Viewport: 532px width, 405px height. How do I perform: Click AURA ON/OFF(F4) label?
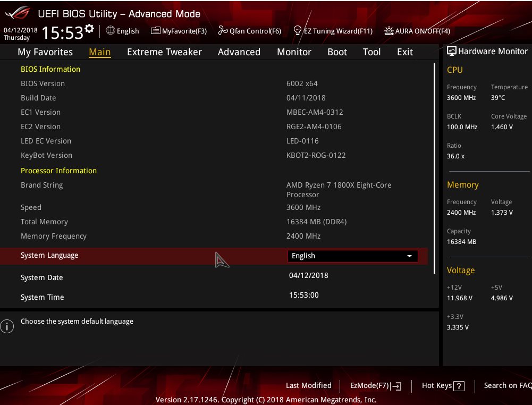pyautogui.click(x=423, y=31)
